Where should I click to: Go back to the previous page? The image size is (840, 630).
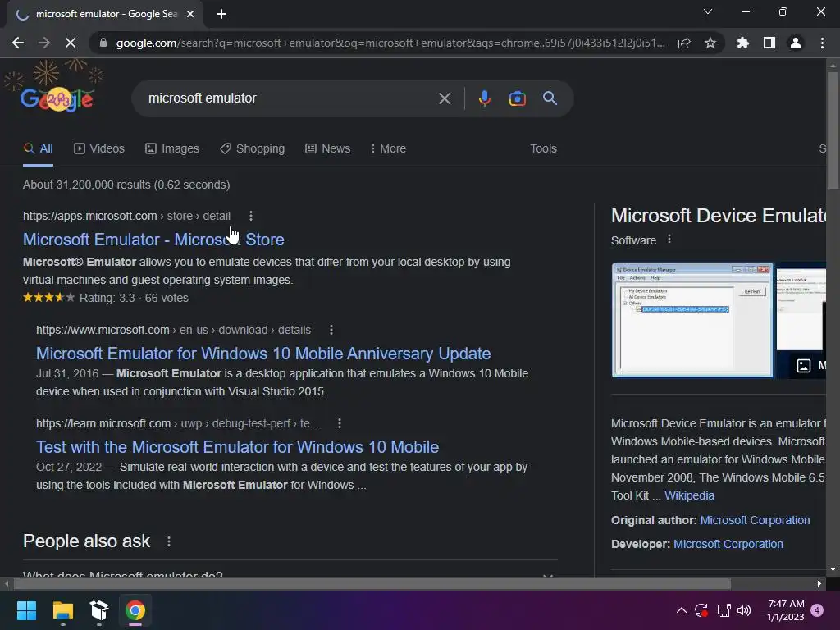click(x=18, y=43)
